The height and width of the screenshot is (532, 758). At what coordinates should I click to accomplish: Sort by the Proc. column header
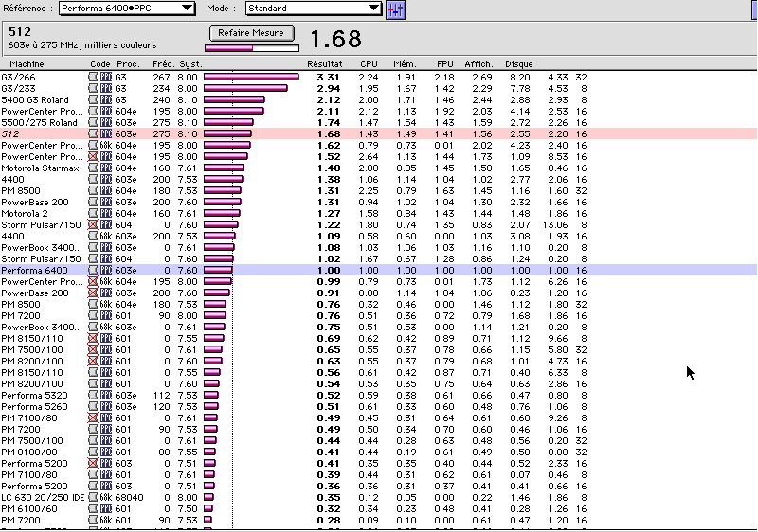point(128,63)
